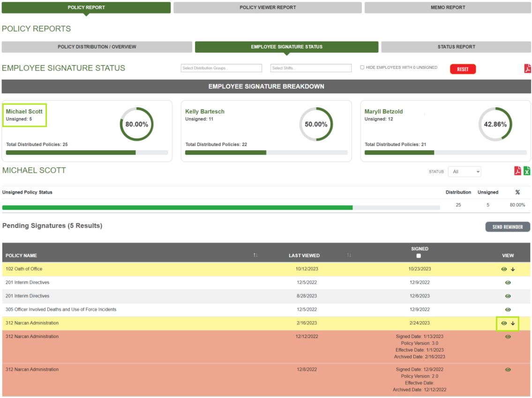
Task: View the first 201 Interim Directives policy
Action: click(x=507, y=282)
